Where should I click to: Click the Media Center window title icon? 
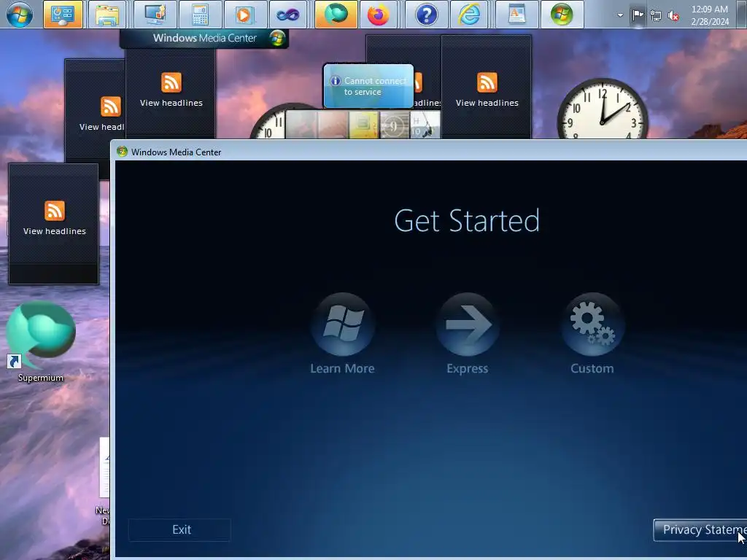pos(122,152)
